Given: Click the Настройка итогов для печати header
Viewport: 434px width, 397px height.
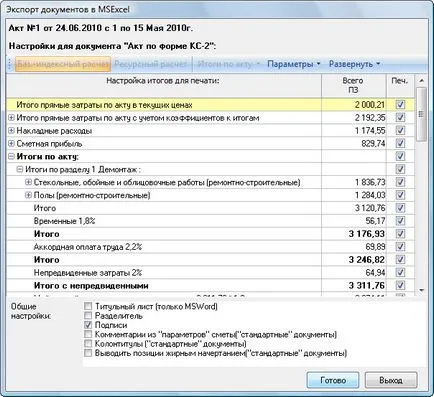Looking at the screenshot, I should pyautogui.click(x=163, y=85).
